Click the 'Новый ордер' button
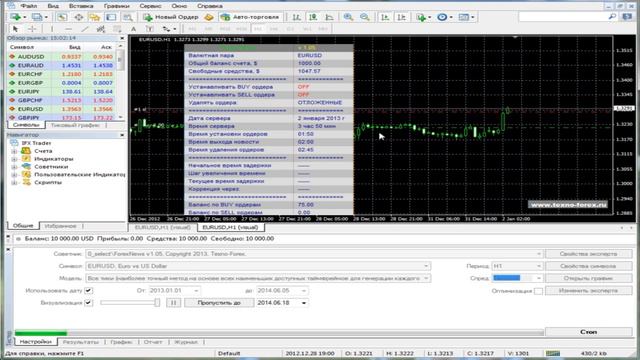The image size is (640, 360). pyautogui.click(x=171, y=17)
